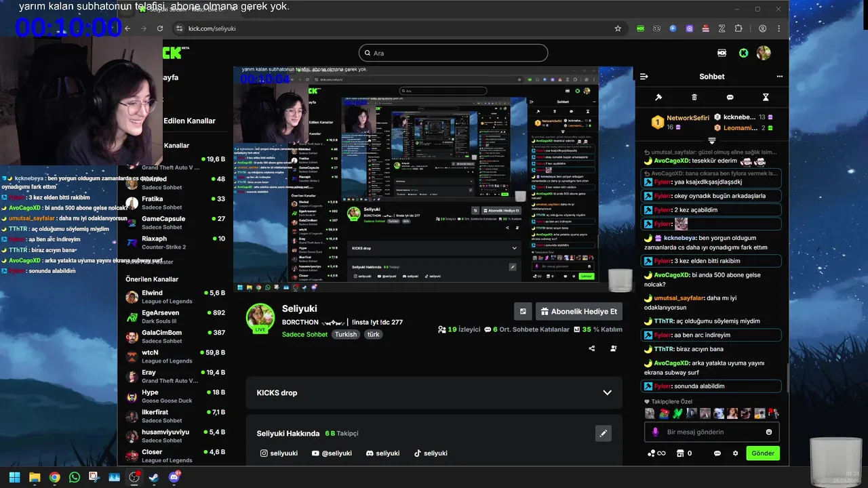Image resolution: width=868 pixels, height=488 pixels.
Task: Open Closer channel in sidebar
Action: point(175,455)
